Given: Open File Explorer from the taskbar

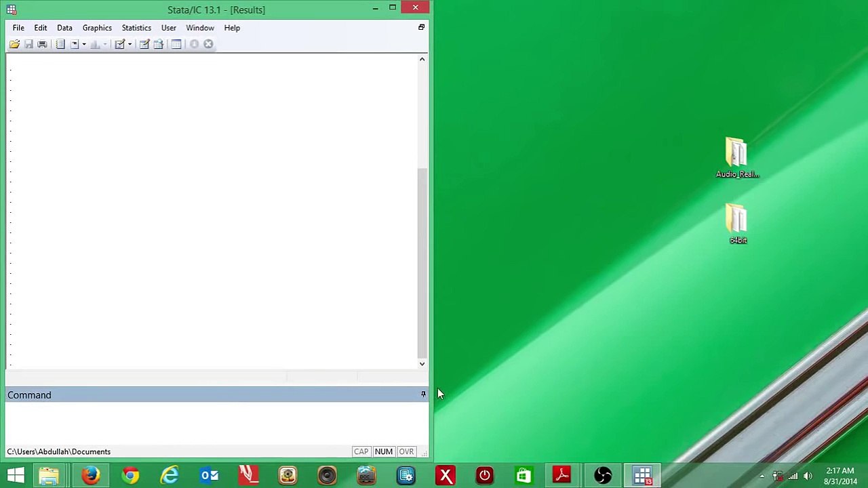Looking at the screenshot, I should pos(49,475).
